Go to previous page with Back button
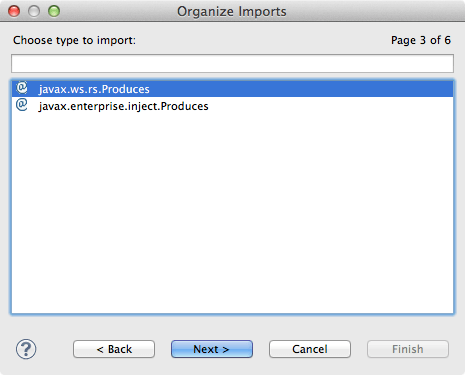This screenshot has width=465, height=375. coord(114,349)
